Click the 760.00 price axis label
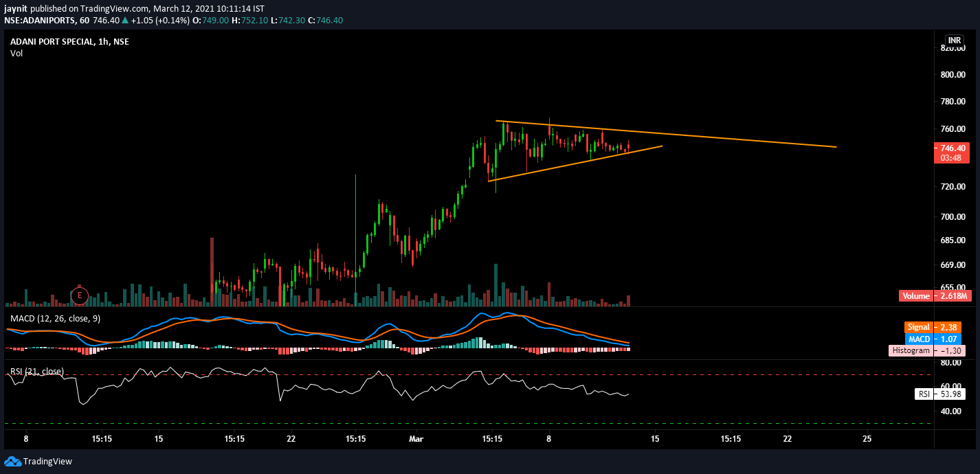The image size is (980, 474). click(953, 128)
